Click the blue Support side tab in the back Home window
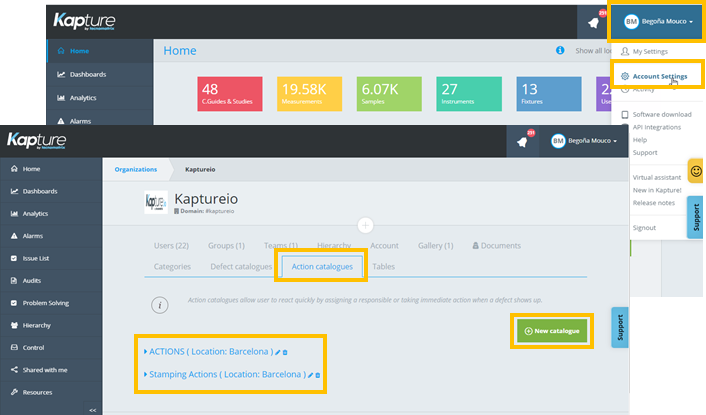The height and width of the screenshot is (415, 706). [695, 217]
